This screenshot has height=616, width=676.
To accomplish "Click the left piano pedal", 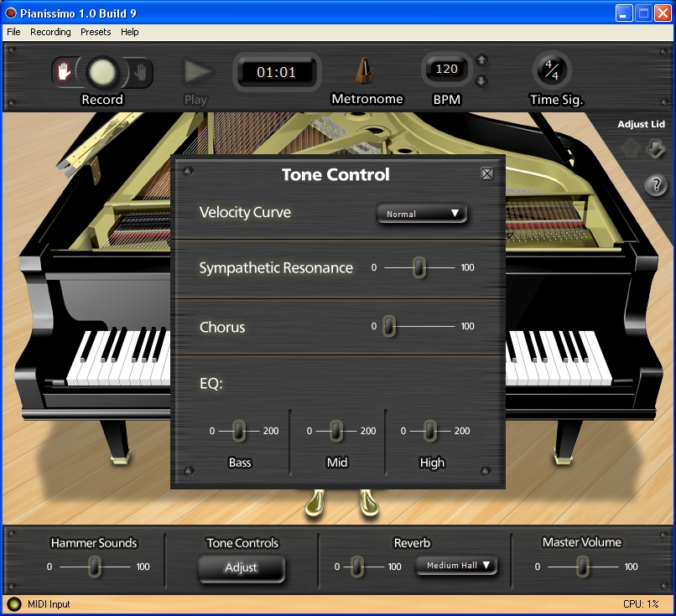I will tap(315, 502).
